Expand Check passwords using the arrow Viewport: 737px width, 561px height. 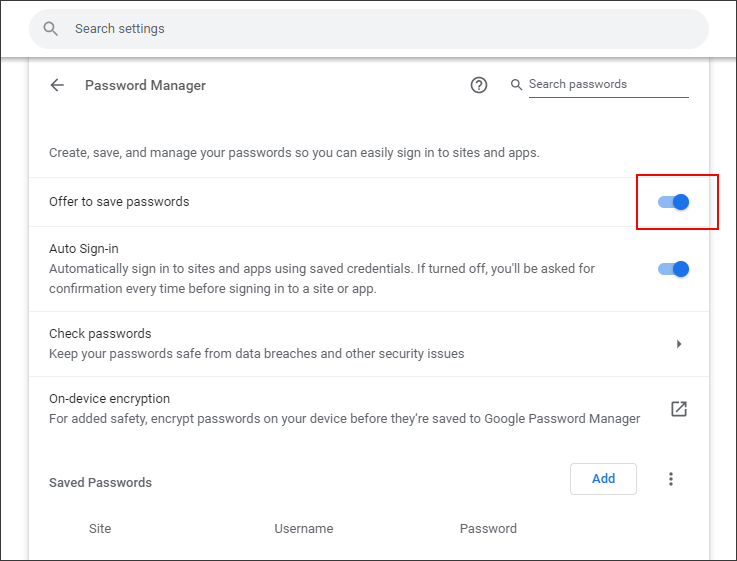[679, 344]
